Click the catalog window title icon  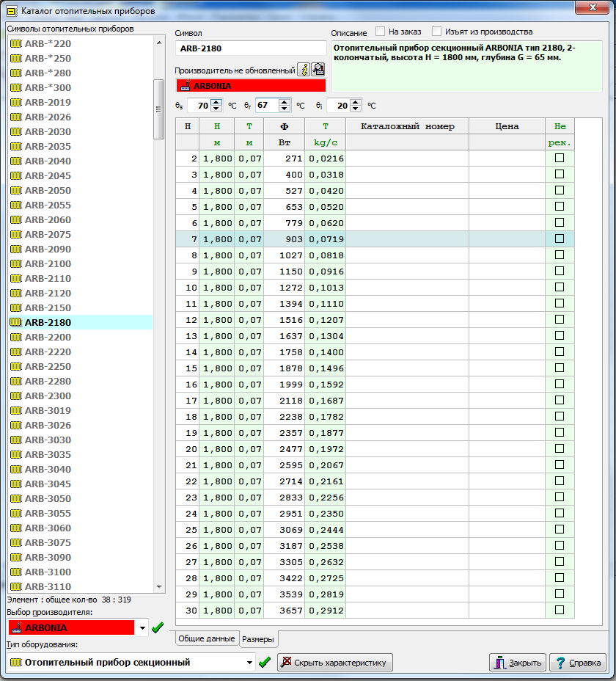pos(11,11)
